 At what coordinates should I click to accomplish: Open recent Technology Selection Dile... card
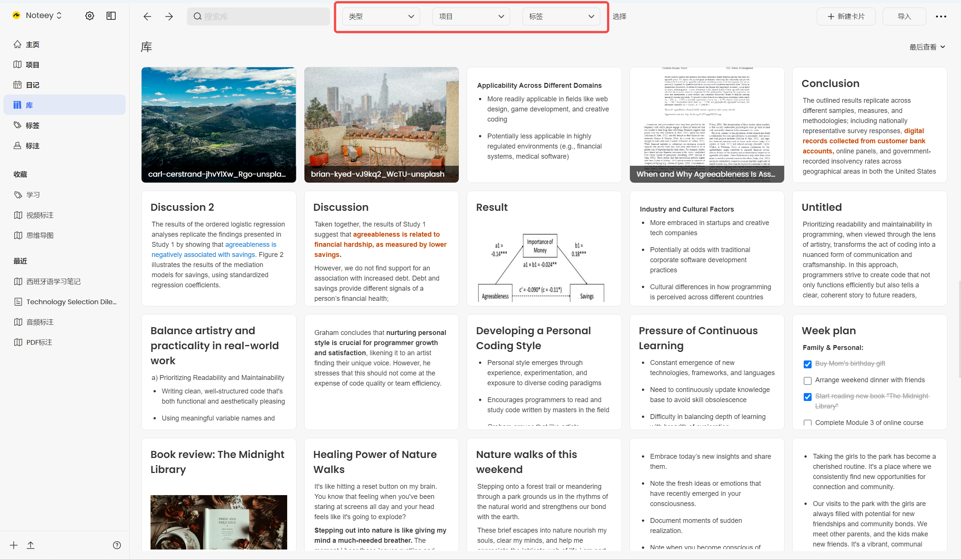(x=65, y=302)
